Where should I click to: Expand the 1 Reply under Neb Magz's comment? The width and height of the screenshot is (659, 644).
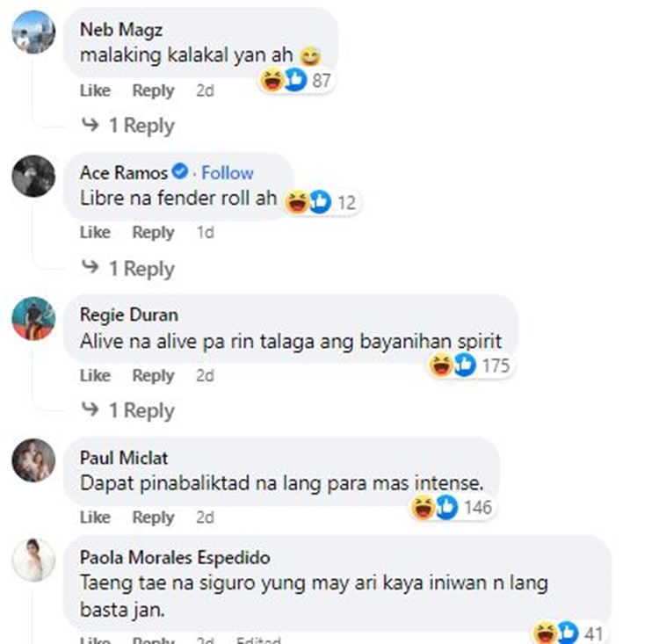(128, 126)
